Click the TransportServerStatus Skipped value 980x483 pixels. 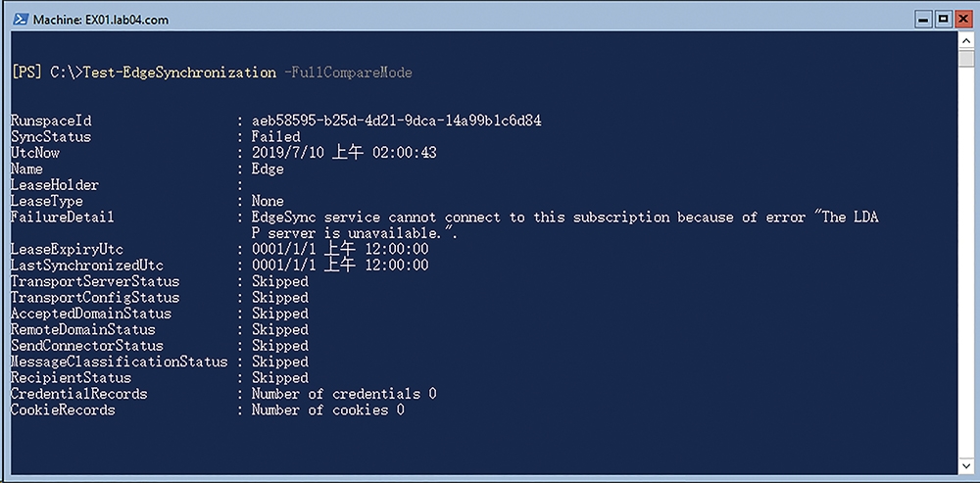click(x=280, y=281)
